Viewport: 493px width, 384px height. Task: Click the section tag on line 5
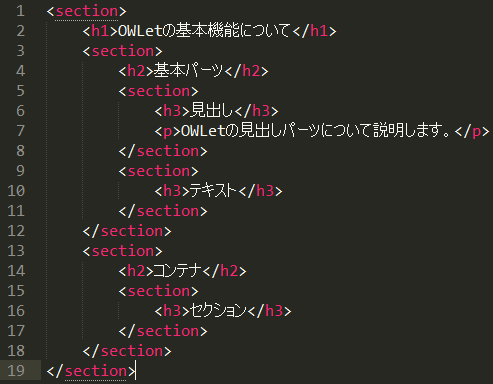[158, 91]
